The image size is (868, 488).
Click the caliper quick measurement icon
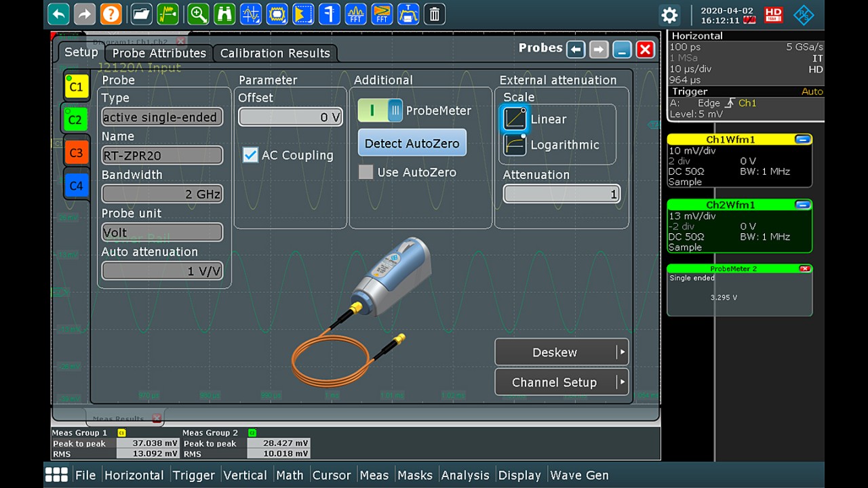(x=330, y=13)
